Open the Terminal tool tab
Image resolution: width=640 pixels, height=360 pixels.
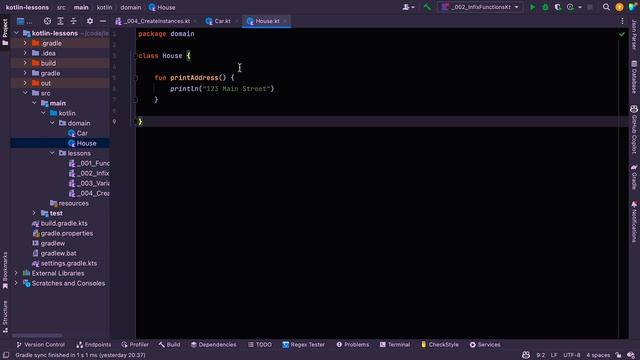pos(395,345)
